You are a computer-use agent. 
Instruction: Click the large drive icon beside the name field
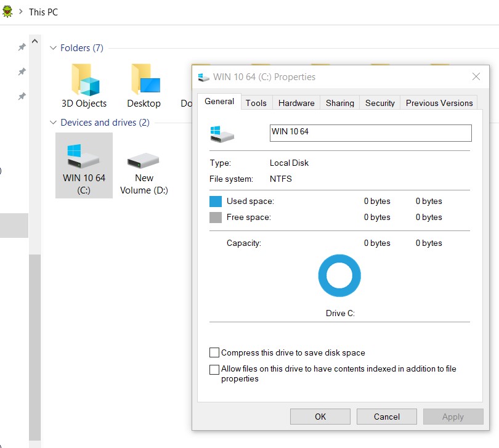tap(222, 134)
